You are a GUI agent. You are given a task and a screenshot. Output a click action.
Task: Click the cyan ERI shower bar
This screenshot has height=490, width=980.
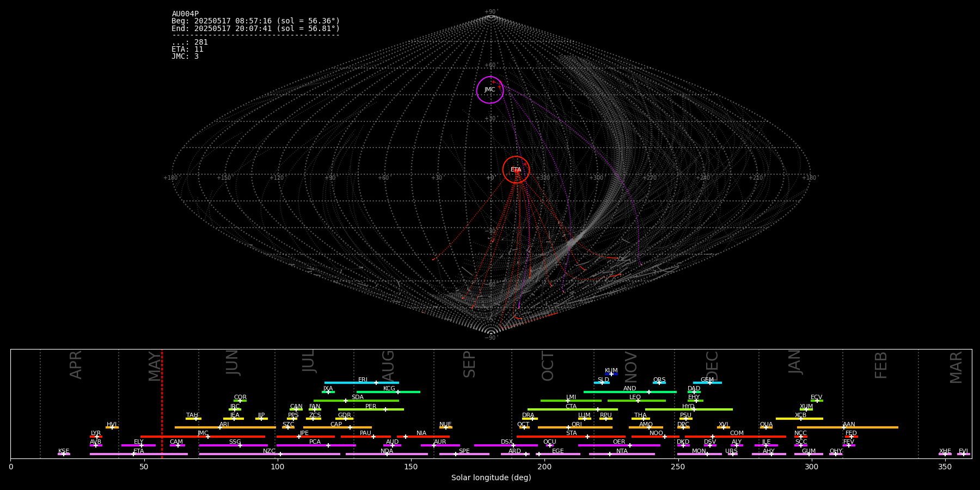click(362, 383)
